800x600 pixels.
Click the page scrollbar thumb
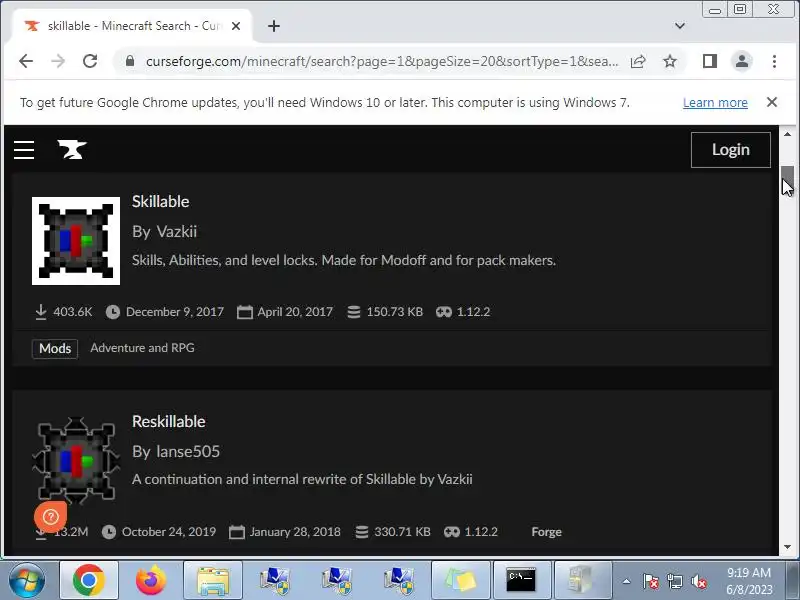coord(787,178)
